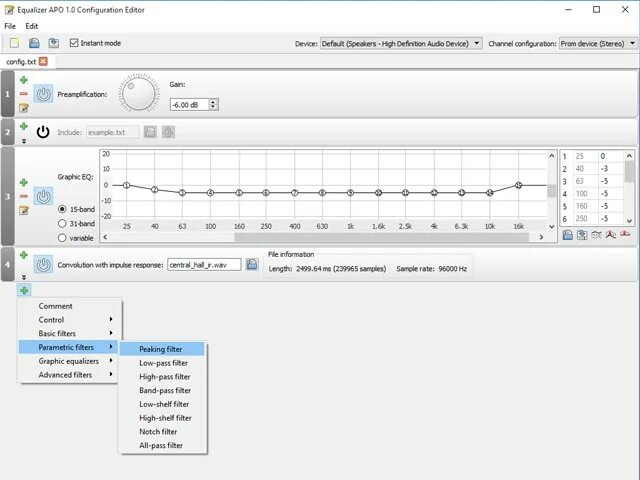Click the Save file toolbar icon
The width and height of the screenshot is (640, 480).
(53, 43)
